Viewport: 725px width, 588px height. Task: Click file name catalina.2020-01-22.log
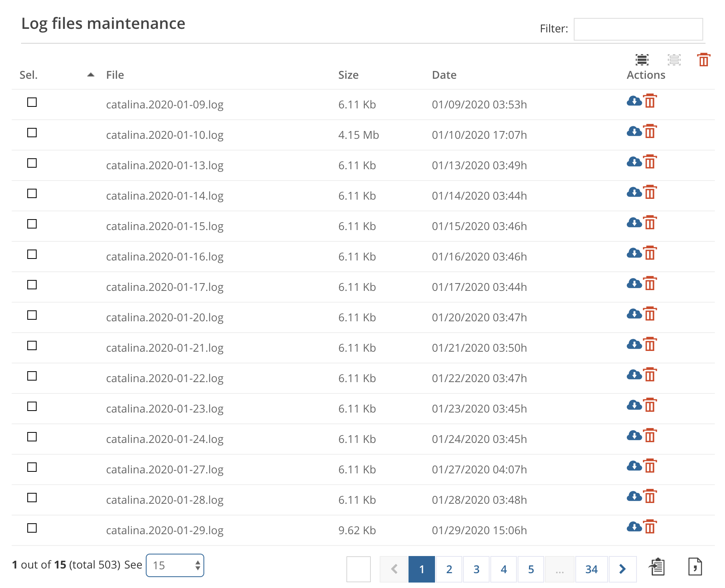click(165, 378)
